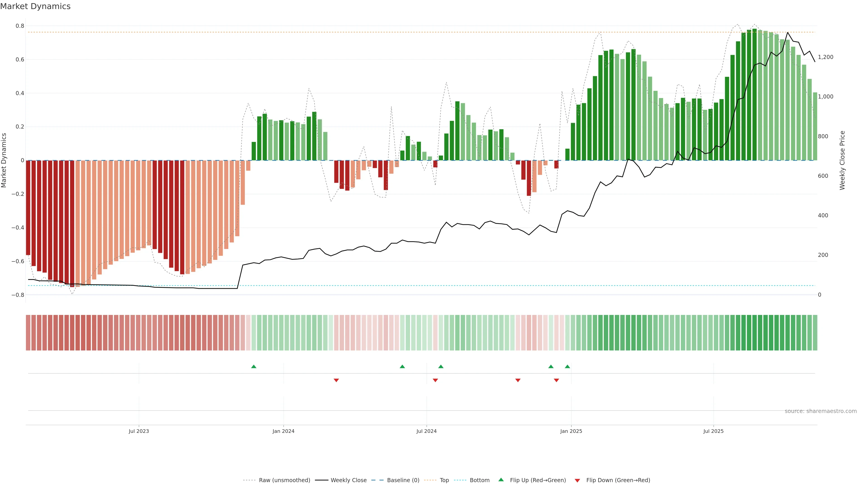This screenshot has width=868, height=488.
Task: Click the green triangle icon in the legend
Action: (x=501, y=480)
